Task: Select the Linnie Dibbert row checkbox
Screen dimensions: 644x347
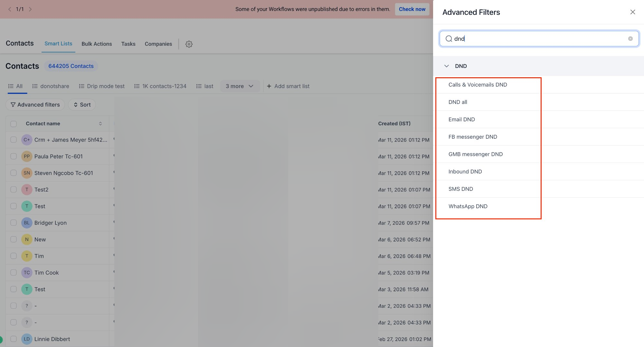Action: point(14,339)
